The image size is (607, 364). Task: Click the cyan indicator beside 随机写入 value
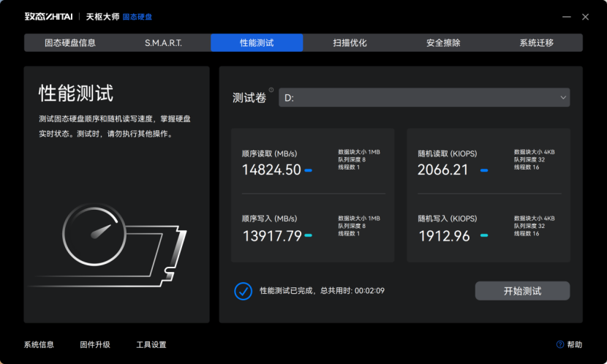(x=484, y=235)
